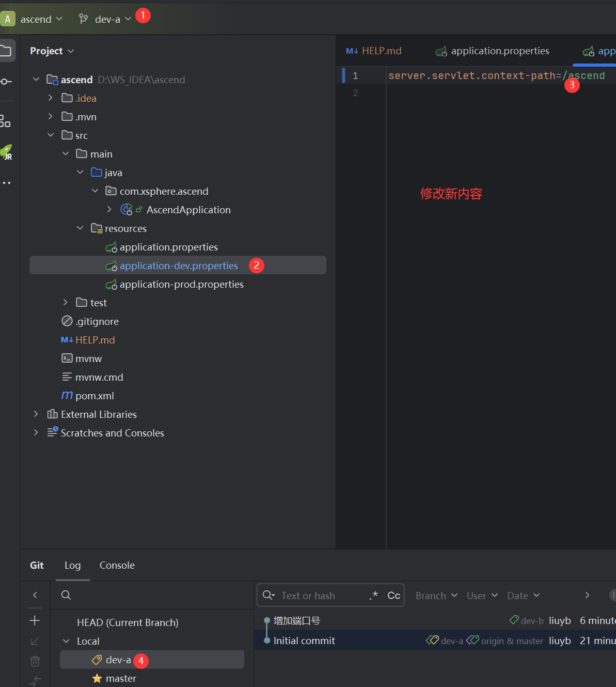This screenshot has height=687, width=616.
Task: Collapse Git branches panel with left arrow
Action: click(x=35, y=595)
